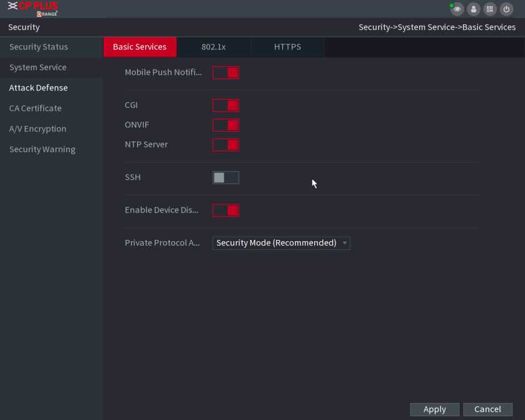The image size is (525, 420).
Task: Disable Mobile Push Notifications toggle
Action: pyautogui.click(x=226, y=73)
